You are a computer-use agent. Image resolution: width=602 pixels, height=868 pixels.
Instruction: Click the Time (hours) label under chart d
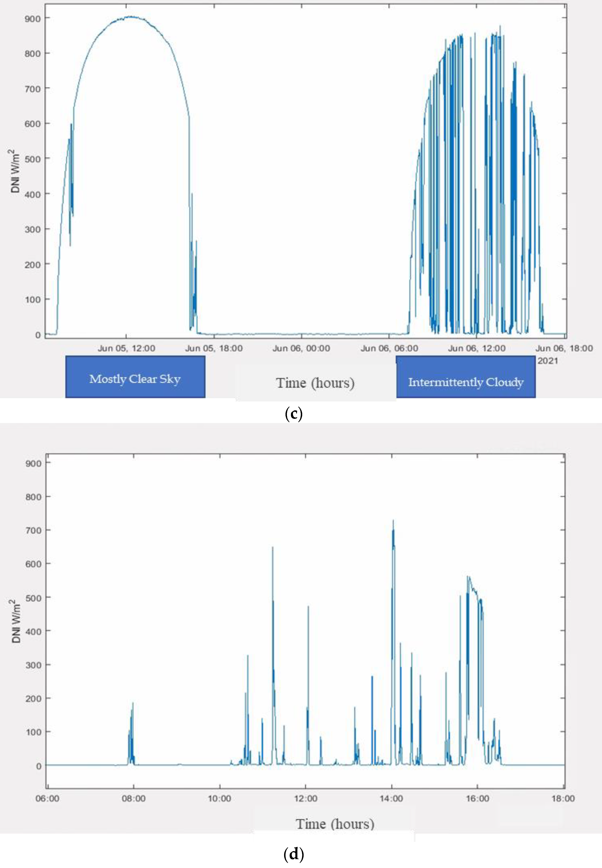[335, 824]
